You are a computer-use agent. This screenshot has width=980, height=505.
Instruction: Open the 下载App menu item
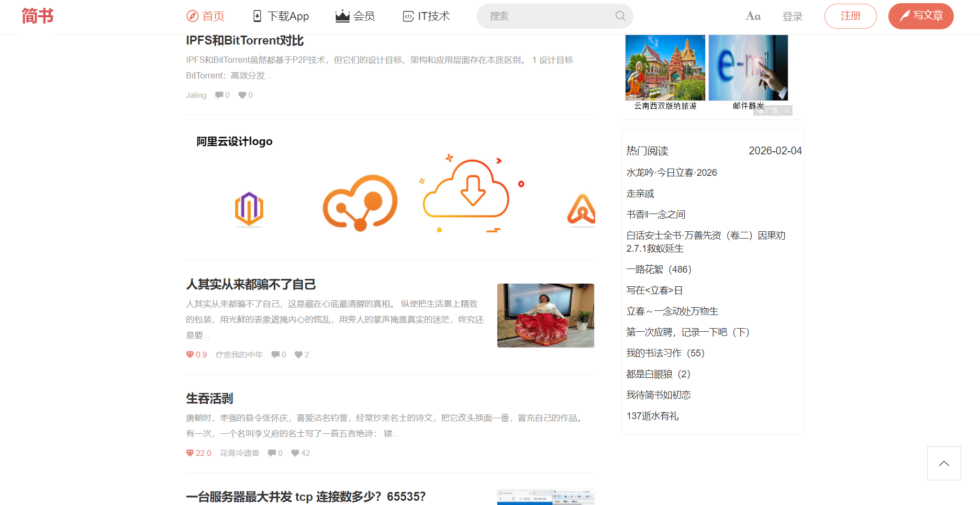click(281, 16)
